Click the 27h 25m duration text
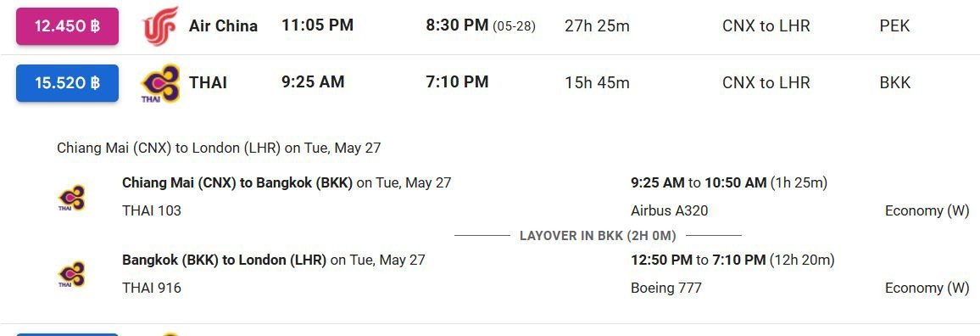 pyautogui.click(x=597, y=26)
